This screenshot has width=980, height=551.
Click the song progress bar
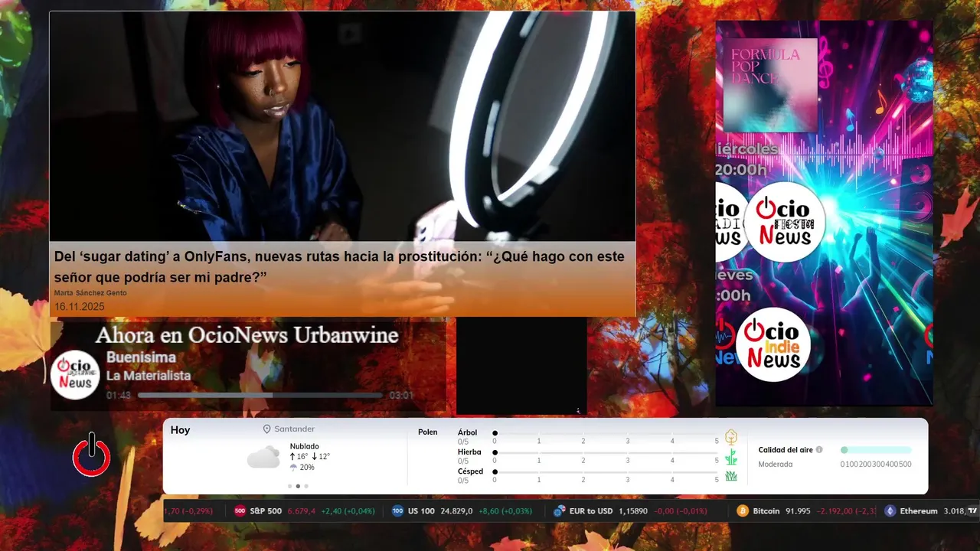(260, 396)
